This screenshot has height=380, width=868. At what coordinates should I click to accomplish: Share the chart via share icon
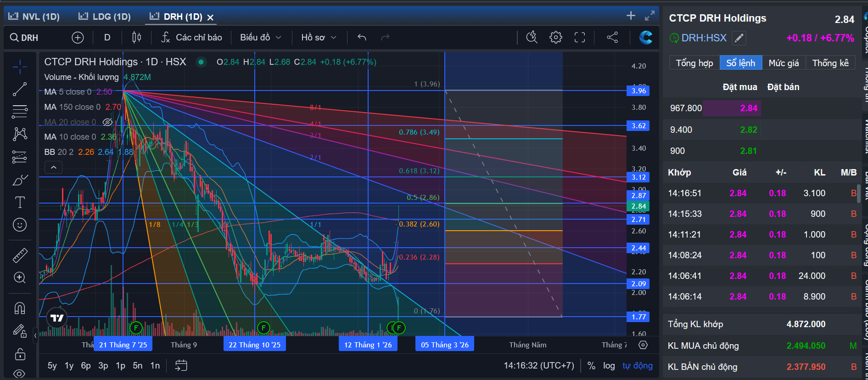pyautogui.click(x=612, y=38)
